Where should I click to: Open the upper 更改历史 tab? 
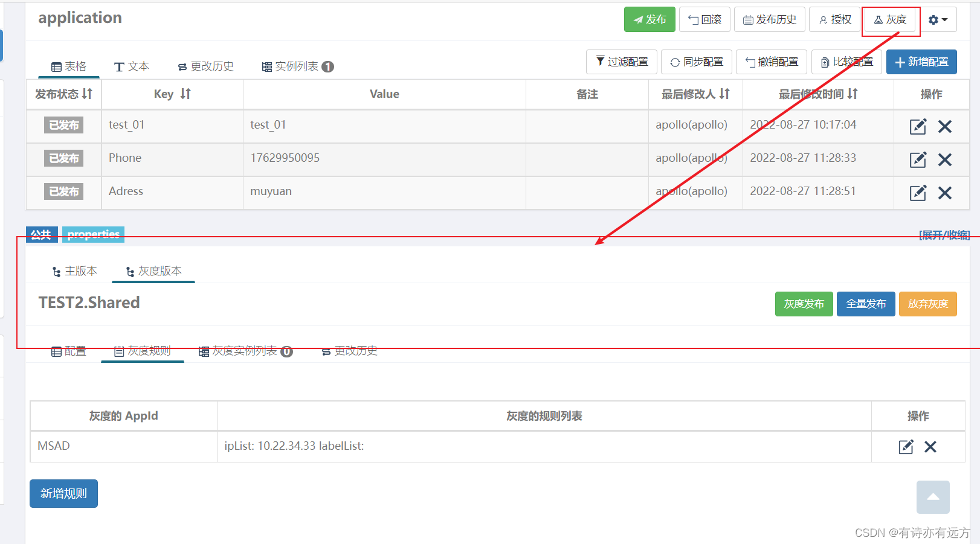click(x=205, y=66)
